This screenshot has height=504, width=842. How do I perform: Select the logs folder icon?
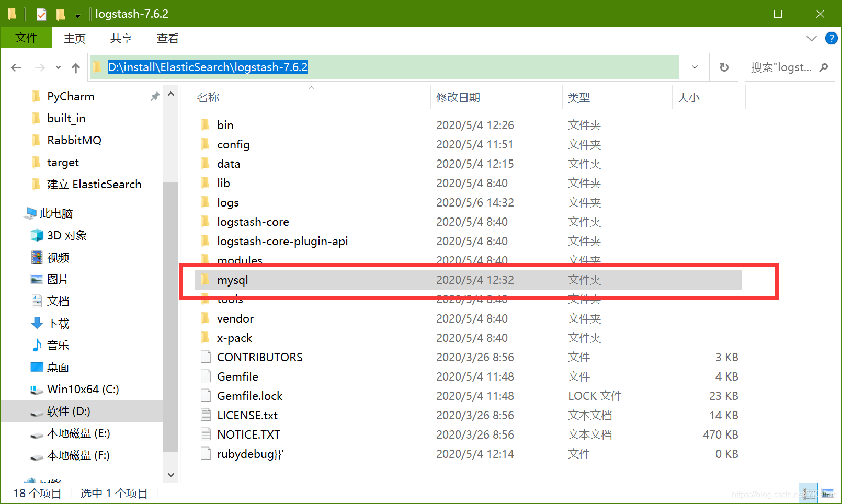[206, 202]
